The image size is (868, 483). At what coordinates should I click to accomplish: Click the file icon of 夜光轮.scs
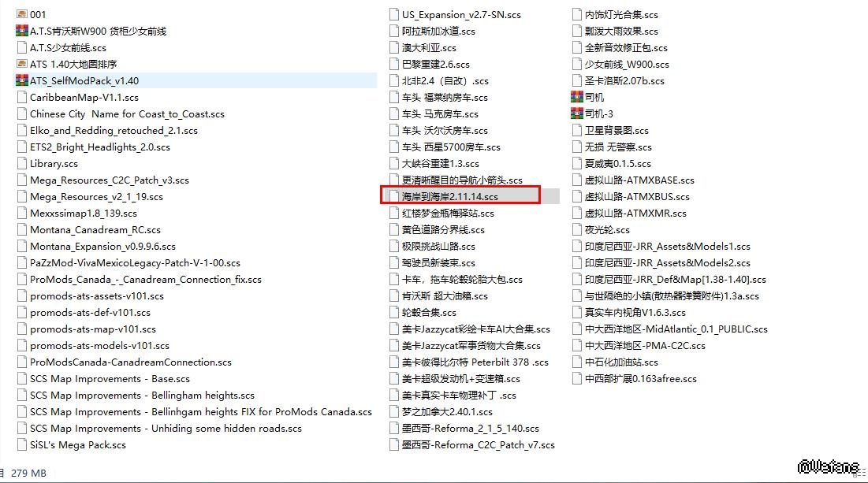577,229
